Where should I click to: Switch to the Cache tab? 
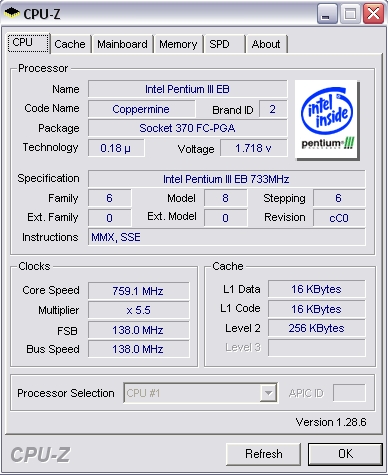tap(70, 44)
